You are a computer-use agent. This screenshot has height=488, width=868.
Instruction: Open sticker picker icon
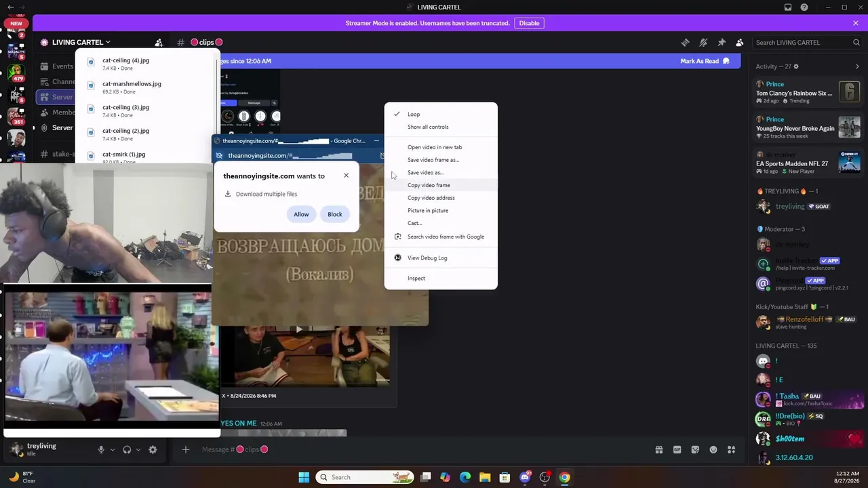[695, 449]
